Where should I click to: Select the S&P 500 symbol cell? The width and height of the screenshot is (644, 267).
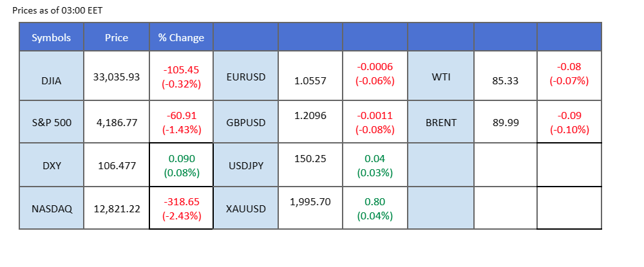(52, 122)
